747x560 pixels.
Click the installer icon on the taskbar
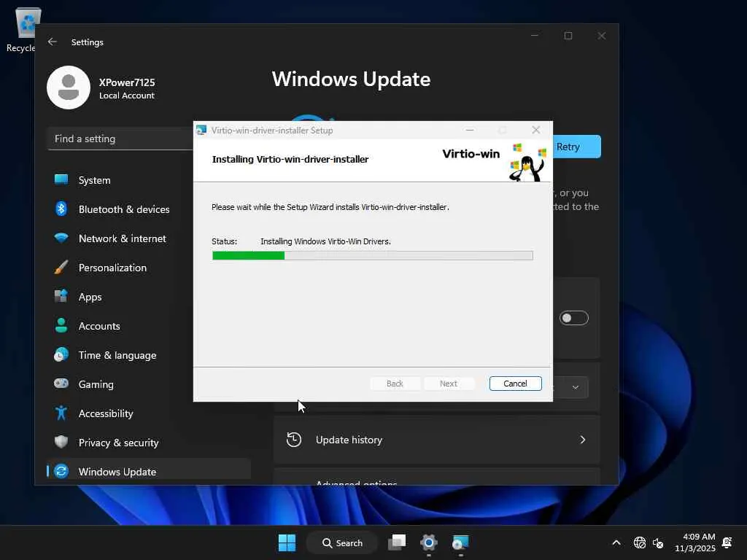[461, 542]
